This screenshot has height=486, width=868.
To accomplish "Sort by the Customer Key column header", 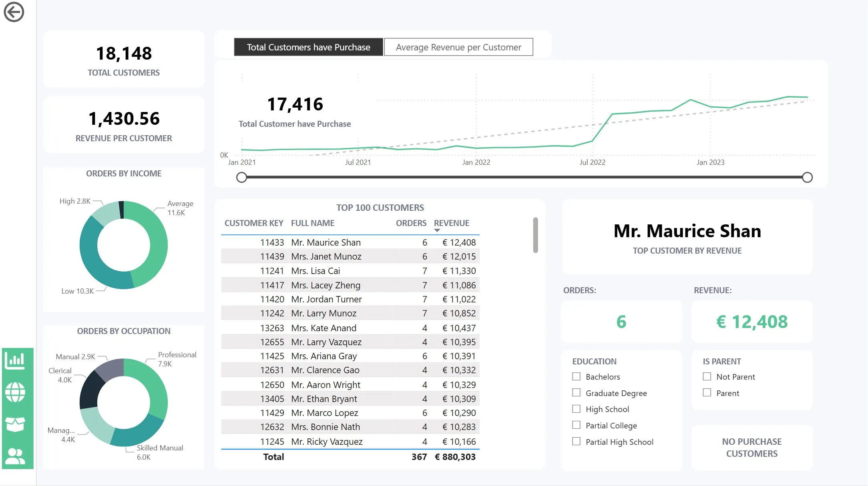I will point(254,223).
